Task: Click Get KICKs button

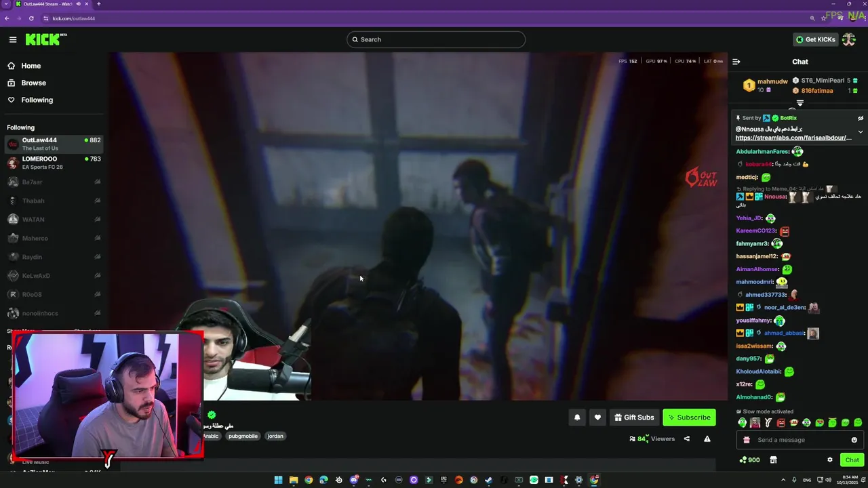Action: [816, 39]
